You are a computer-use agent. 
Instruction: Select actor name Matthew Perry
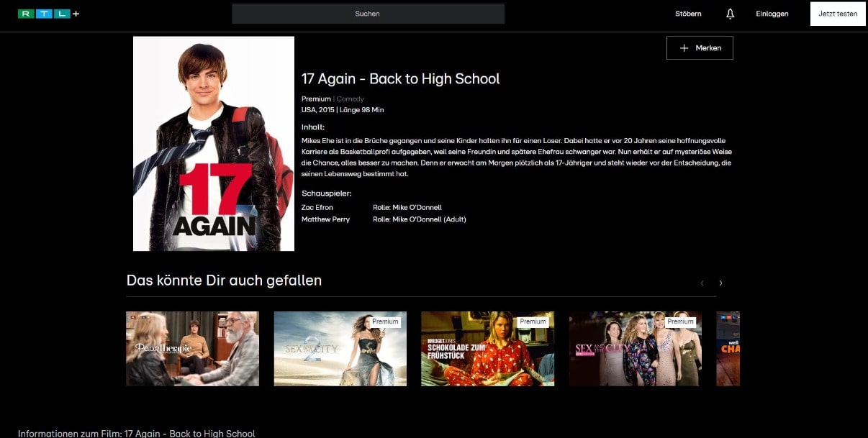point(325,219)
